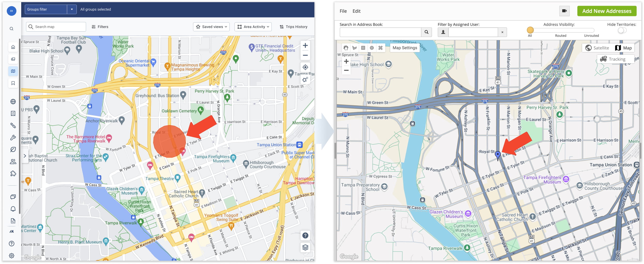Switch right map to Satellite view

[x=597, y=48]
